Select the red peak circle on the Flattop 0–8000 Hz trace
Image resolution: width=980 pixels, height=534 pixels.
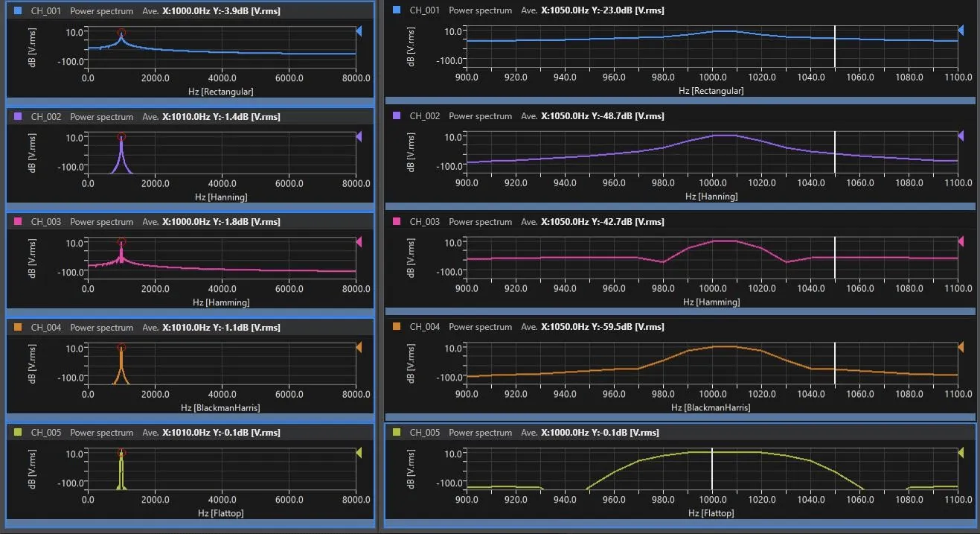121,453
